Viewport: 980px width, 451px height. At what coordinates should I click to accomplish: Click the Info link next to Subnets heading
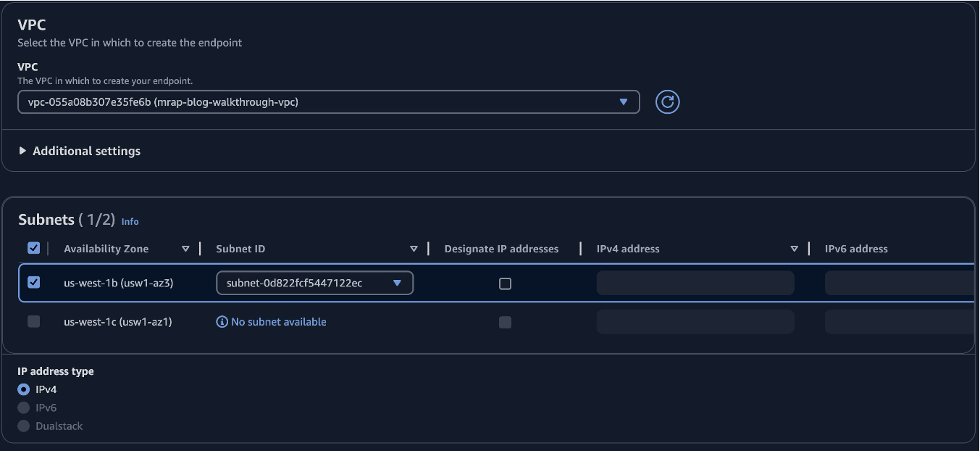pyautogui.click(x=130, y=221)
